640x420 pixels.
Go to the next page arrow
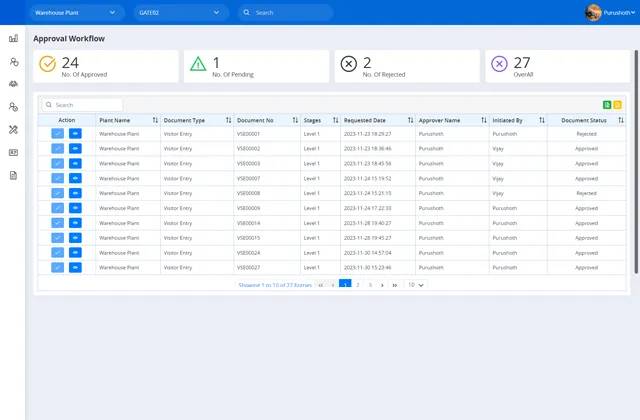(x=382, y=285)
